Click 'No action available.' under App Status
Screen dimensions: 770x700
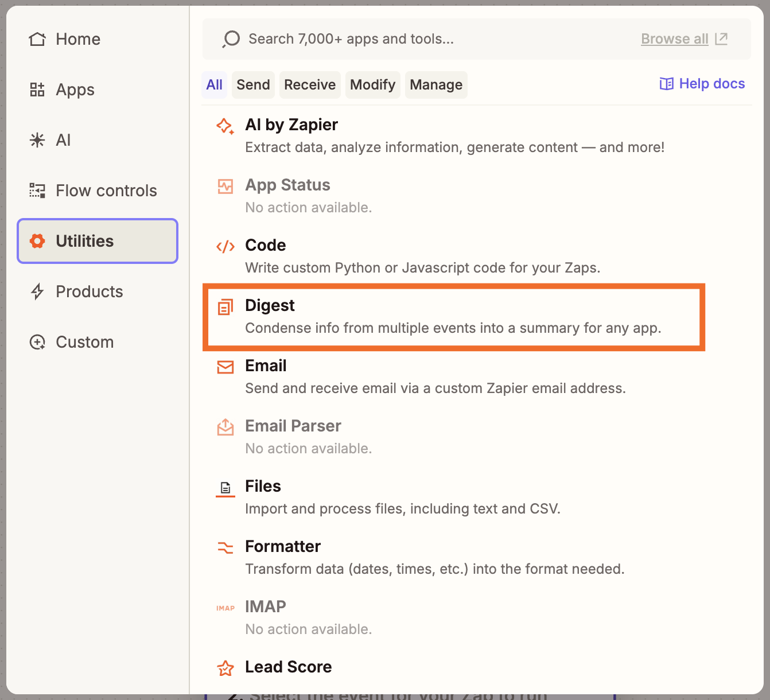tap(309, 208)
